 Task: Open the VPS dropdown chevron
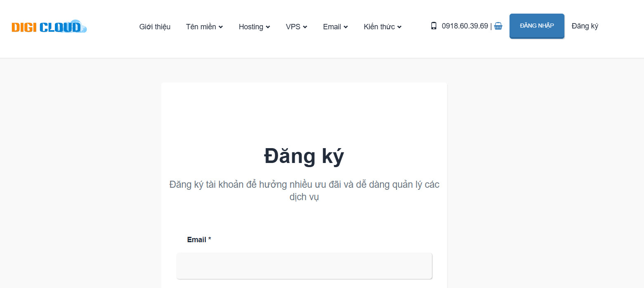[305, 27]
